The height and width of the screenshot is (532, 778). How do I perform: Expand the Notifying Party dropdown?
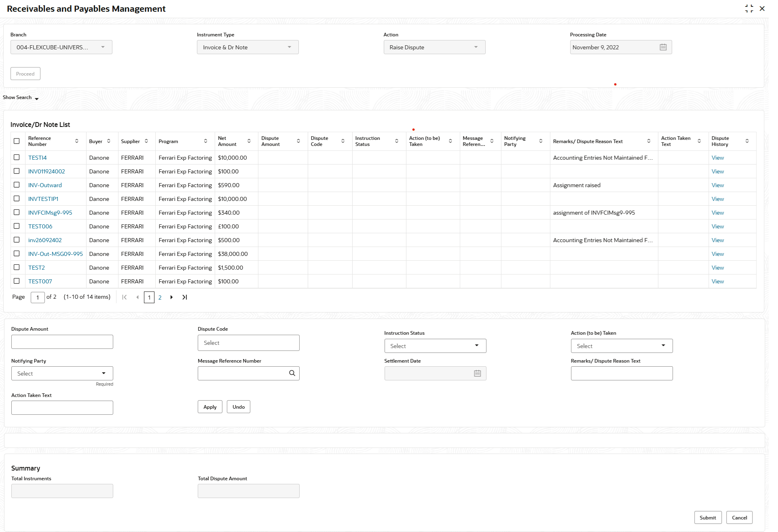pos(62,373)
